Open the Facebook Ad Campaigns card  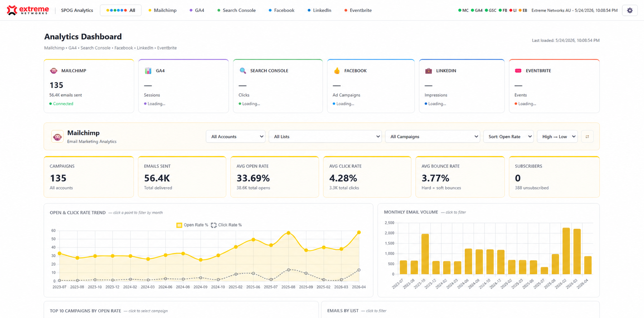371,86
